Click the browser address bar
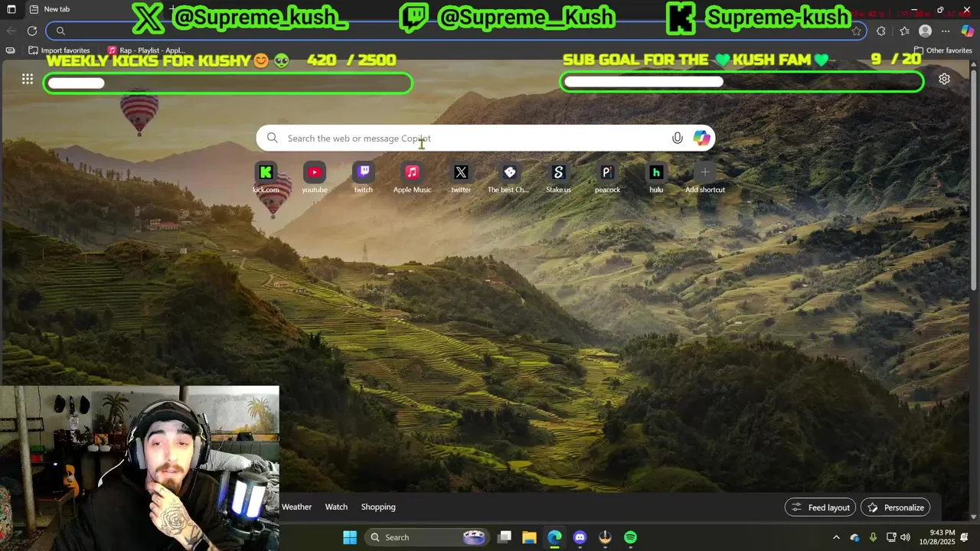Viewport: 980px width, 551px height. 456,31
